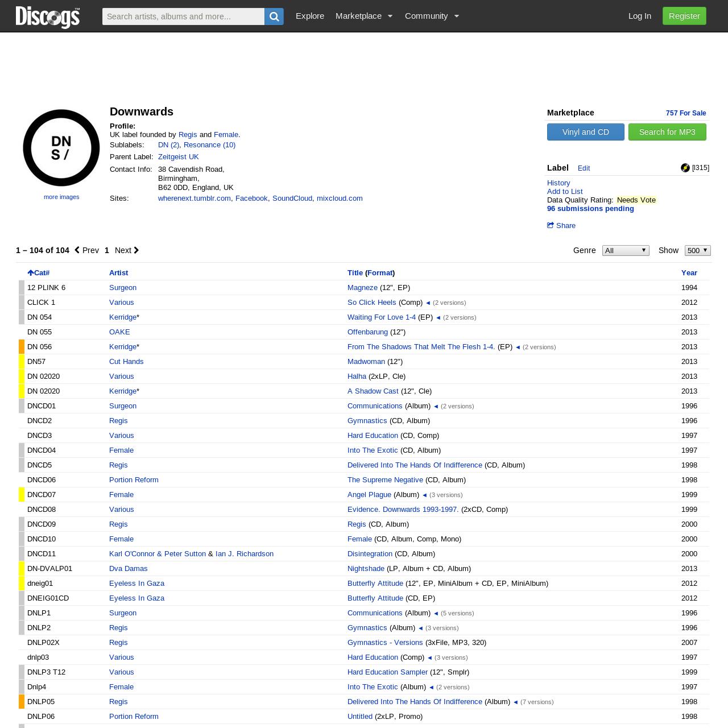
Task: Open the Explore menu item
Action: tap(310, 16)
